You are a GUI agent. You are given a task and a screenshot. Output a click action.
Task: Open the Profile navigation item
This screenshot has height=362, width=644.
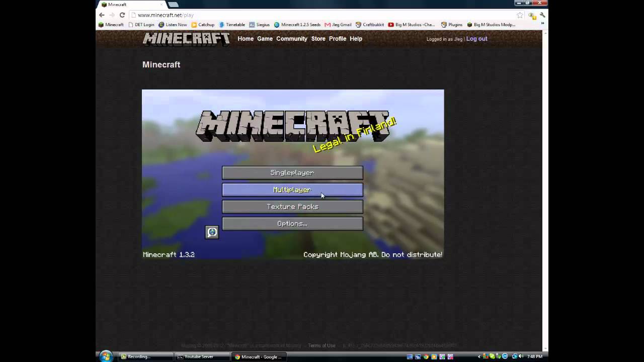[x=338, y=39]
